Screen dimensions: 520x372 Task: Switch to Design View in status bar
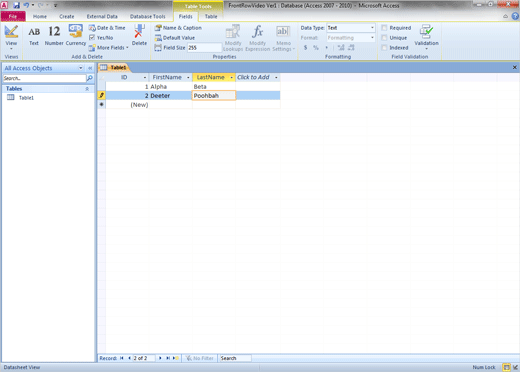coord(515,367)
